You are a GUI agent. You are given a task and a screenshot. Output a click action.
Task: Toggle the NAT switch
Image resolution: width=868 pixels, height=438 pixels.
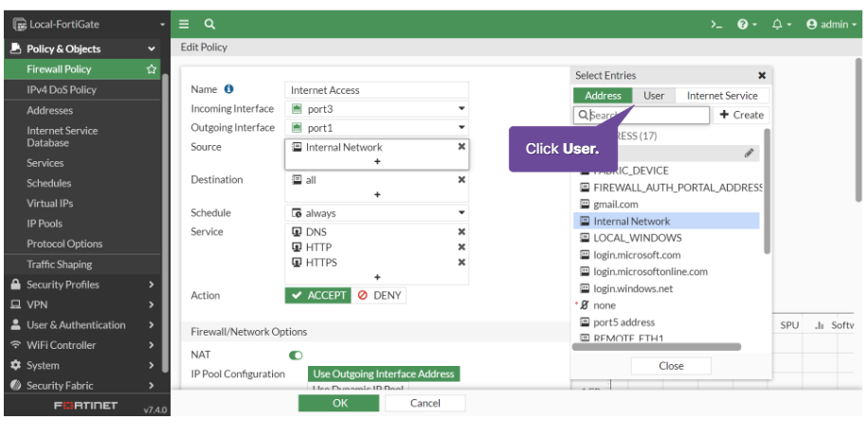coord(296,355)
